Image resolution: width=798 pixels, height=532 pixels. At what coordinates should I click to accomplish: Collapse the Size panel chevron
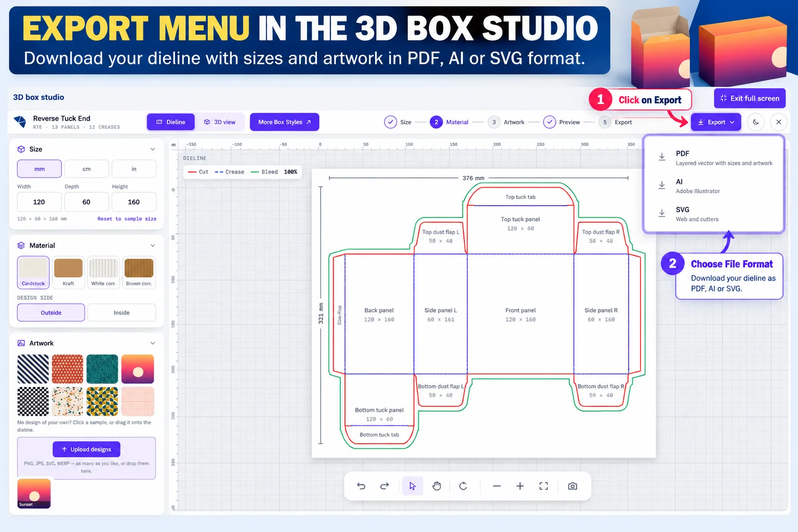pyautogui.click(x=153, y=149)
